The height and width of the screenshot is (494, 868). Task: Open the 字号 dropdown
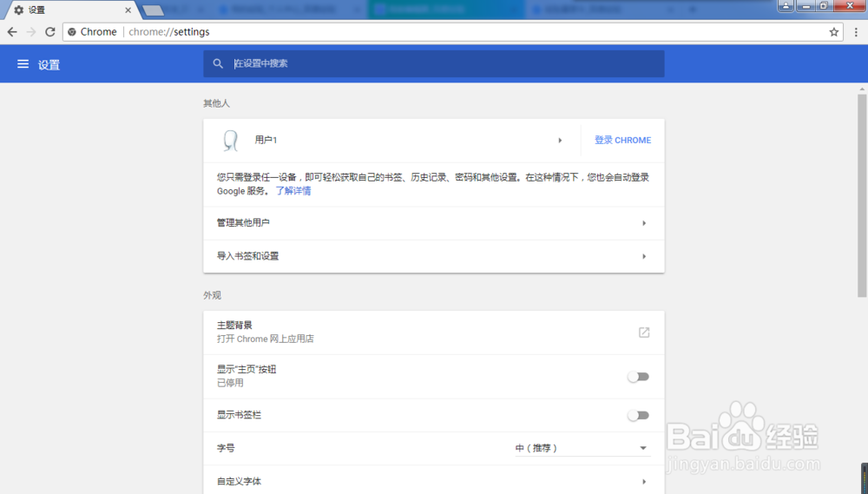point(582,448)
